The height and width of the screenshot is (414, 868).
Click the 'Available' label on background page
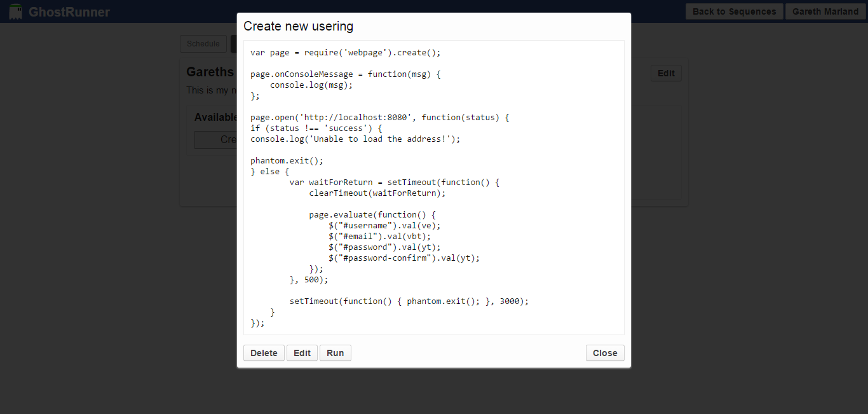(216, 117)
